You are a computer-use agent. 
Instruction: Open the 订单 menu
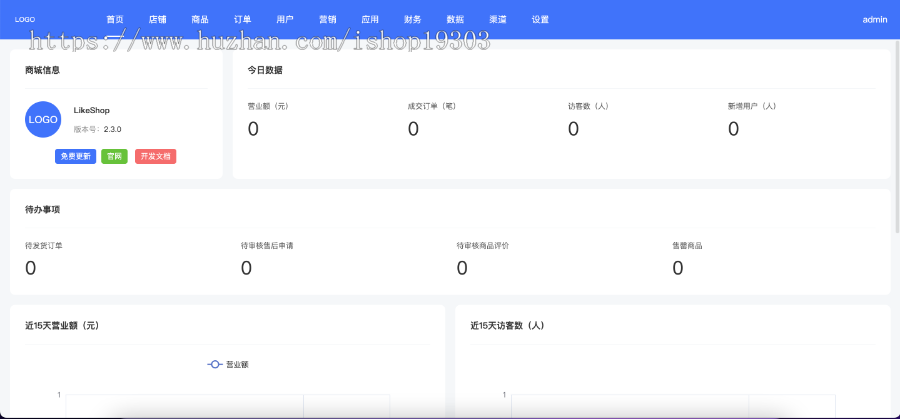pos(242,20)
